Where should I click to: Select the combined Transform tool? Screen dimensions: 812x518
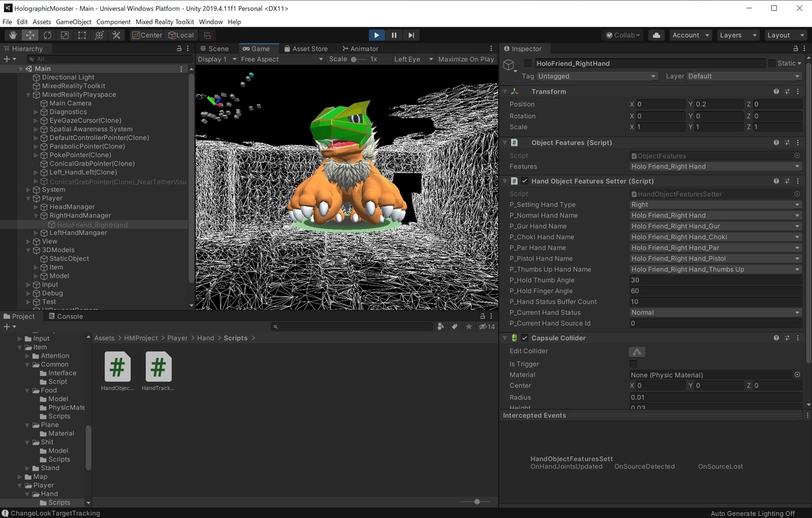(x=99, y=35)
